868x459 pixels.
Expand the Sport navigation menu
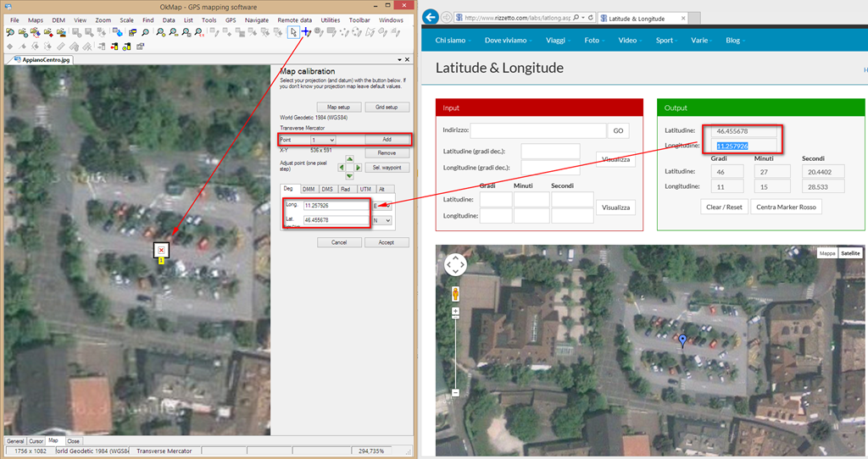tap(666, 41)
